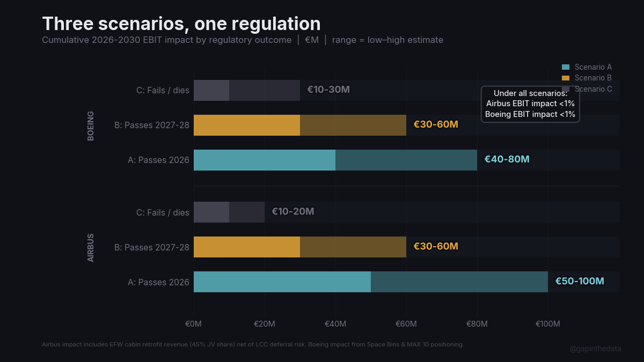Select the dark teal Boeing Passes 2026 bar segment
The width and height of the screenshot is (644, 362).
(406, 160)
